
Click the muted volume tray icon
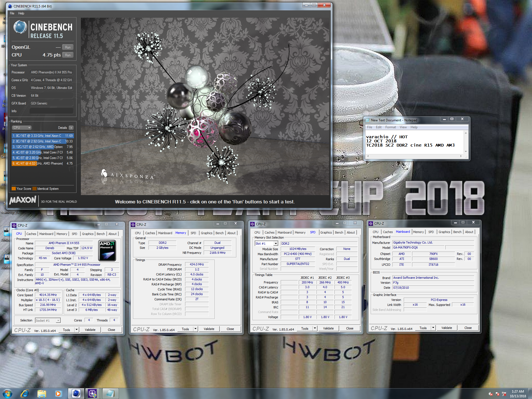tap(491, 394)
